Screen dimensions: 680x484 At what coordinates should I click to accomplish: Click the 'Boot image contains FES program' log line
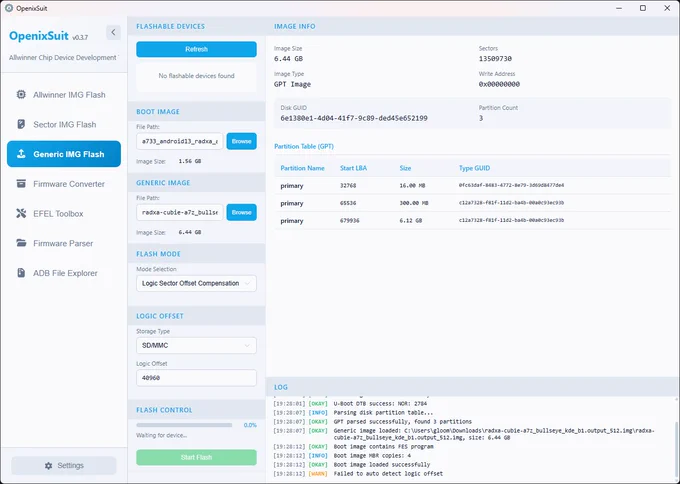point(383,447)
